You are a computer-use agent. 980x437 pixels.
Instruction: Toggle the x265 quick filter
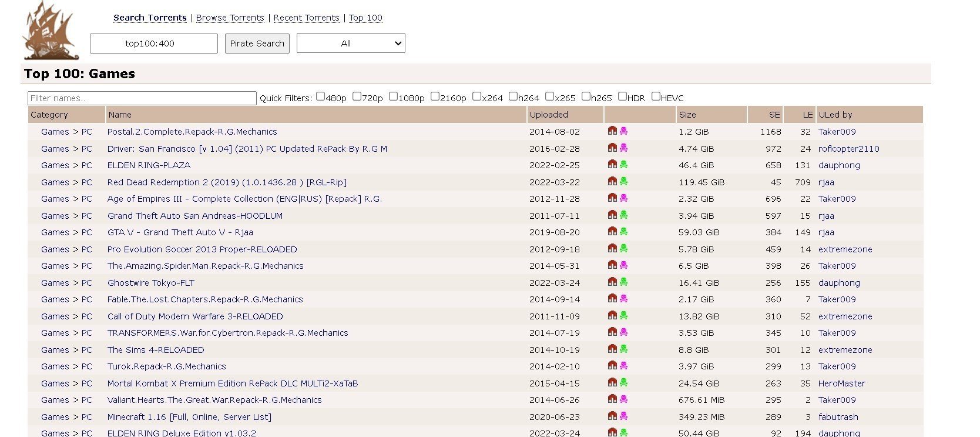pyautogui.click(x=549, y=96)
